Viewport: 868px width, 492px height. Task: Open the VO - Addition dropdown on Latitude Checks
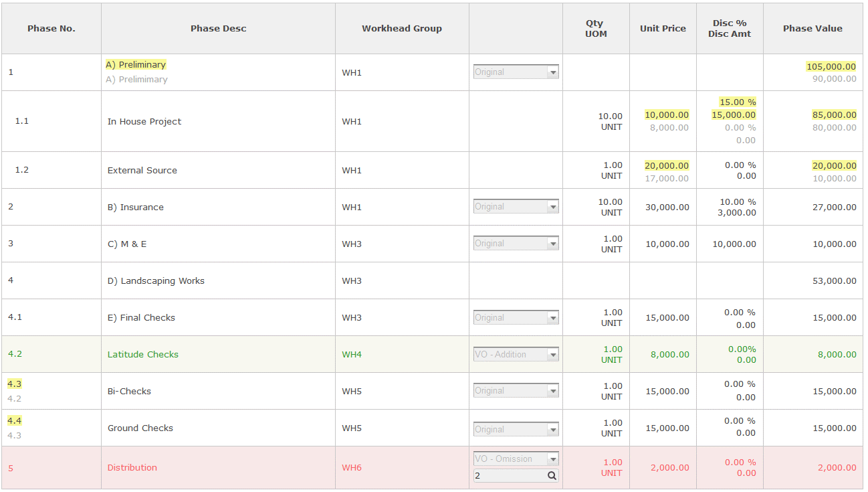tap(515, 353)
